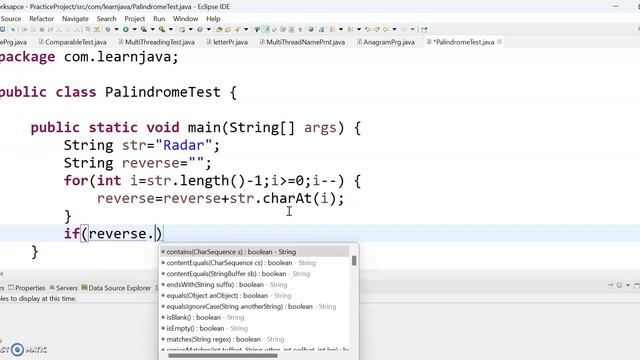Switch to the Servers view tab
The image size is (640, 360).
63,288
